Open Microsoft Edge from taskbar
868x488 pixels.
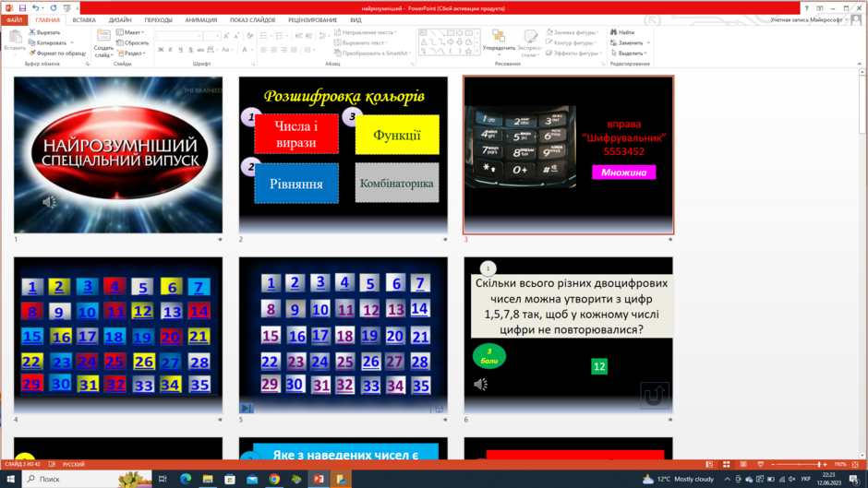pyautogui.click(x=186, y=479)
